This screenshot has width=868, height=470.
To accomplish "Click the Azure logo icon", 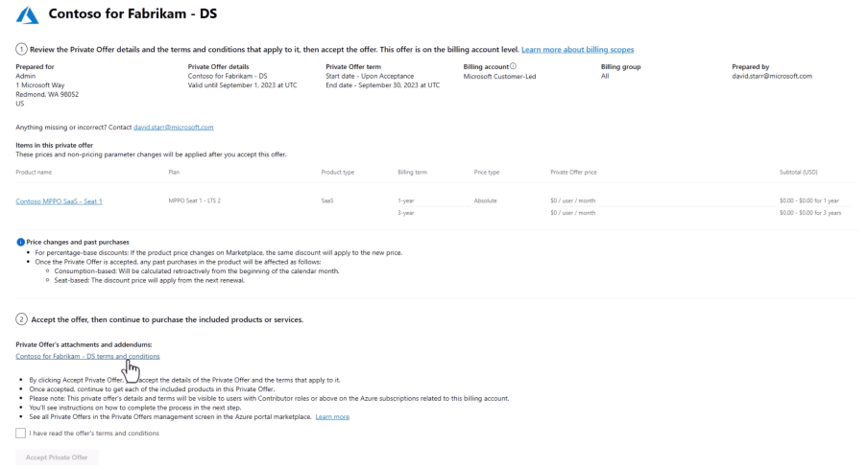I will (28, 15).
